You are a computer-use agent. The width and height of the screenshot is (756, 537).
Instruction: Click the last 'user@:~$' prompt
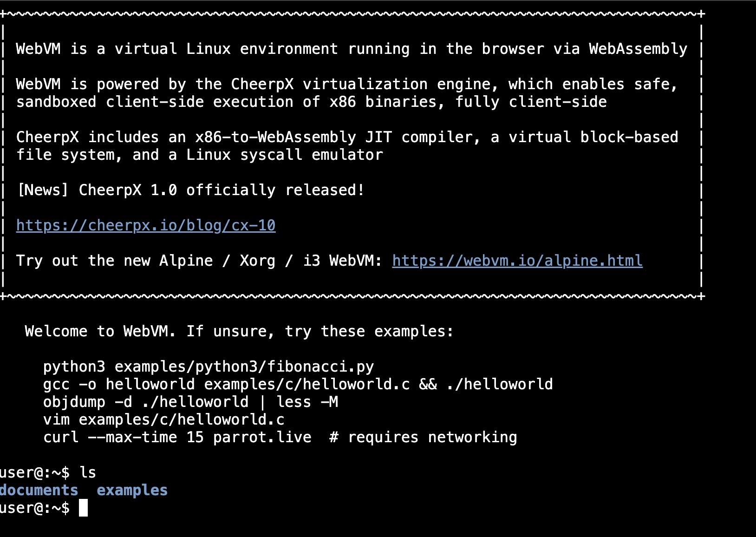(x=35, y=508)
